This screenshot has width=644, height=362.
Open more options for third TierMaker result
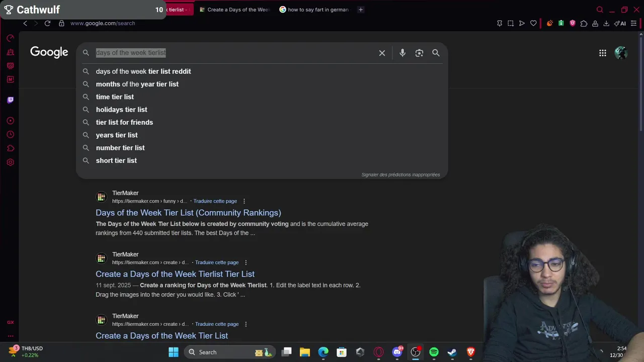click(246, 324)
